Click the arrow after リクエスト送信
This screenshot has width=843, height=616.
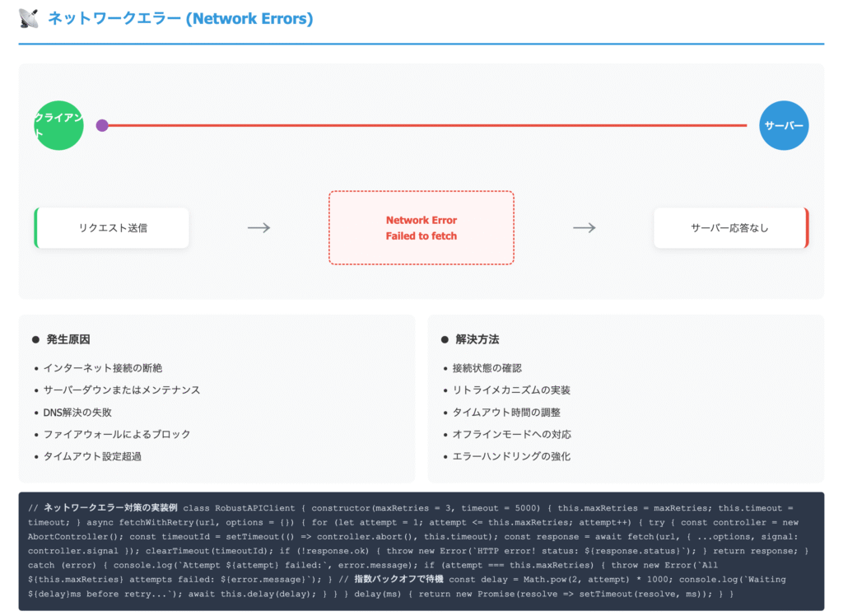259,228
